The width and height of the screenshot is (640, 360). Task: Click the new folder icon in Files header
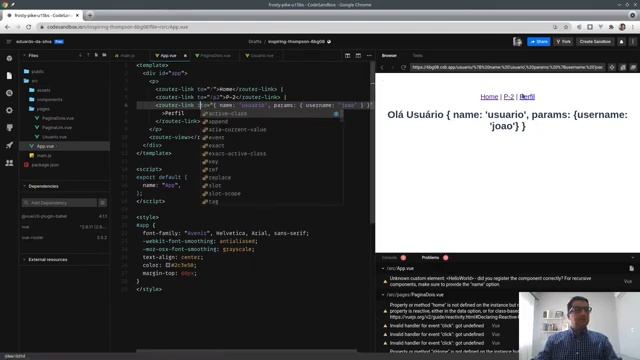coord(104,55)
